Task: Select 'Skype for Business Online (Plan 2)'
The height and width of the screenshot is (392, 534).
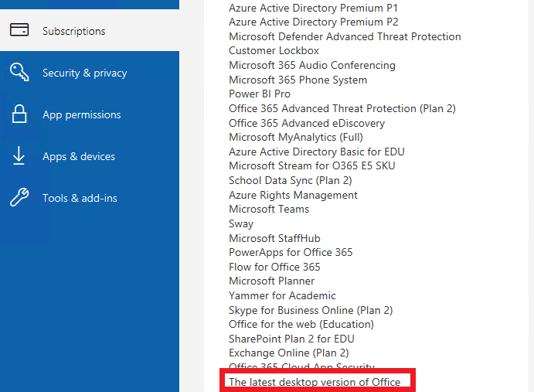Action: coord(311,310)
